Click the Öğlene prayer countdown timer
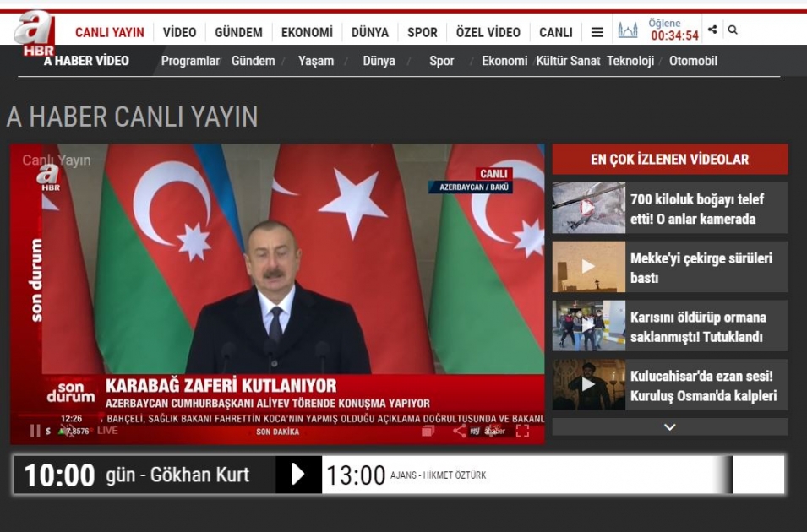This screenshot has width=807, height=532. point(674,30)
